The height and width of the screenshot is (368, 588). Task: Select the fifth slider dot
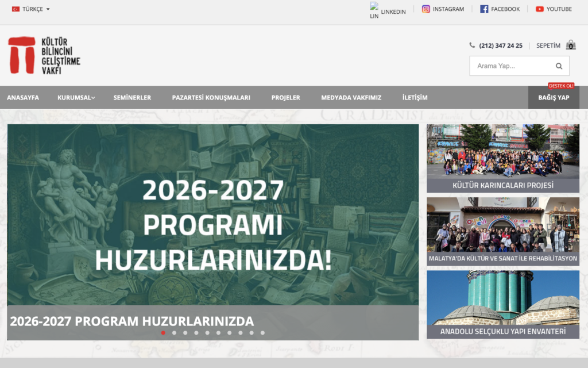(x=207, y=333)
